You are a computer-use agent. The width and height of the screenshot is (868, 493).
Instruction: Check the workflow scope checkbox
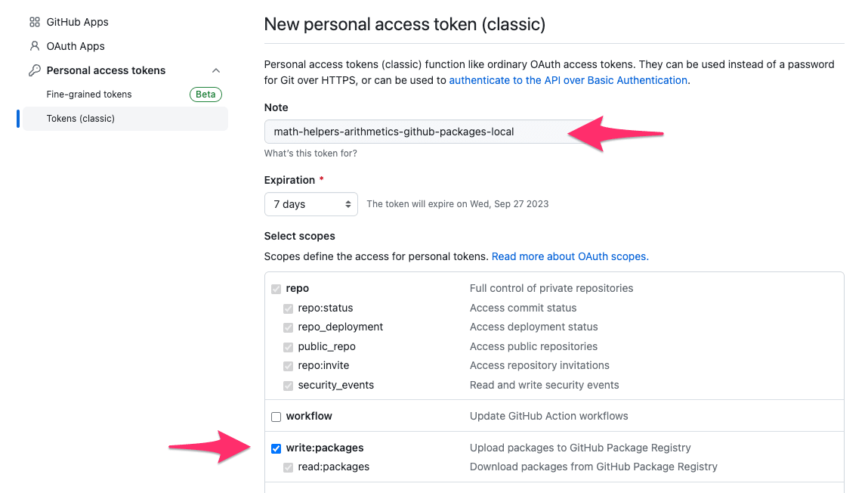pos(276,417)
